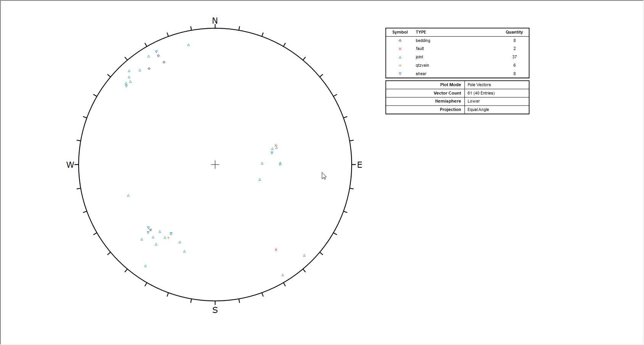Click the isolated joint triangle near the west side
Screen dimensions: 644x345
[x=128, y=195]
